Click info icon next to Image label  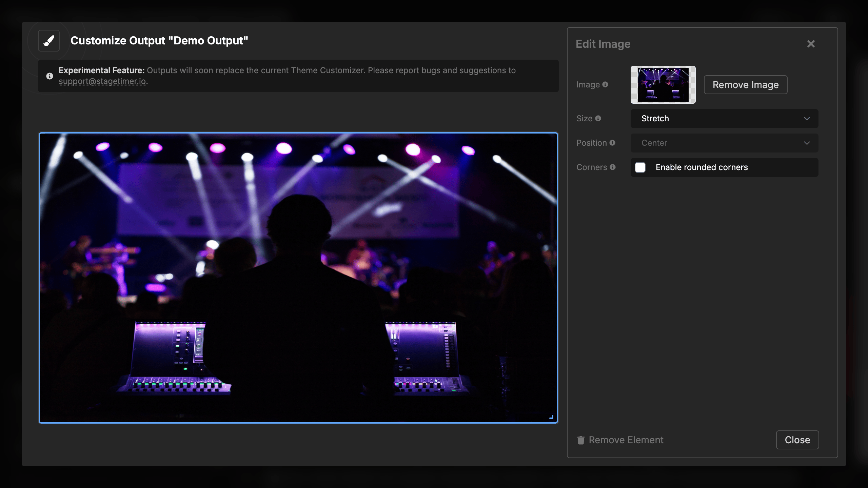point(605,84)
